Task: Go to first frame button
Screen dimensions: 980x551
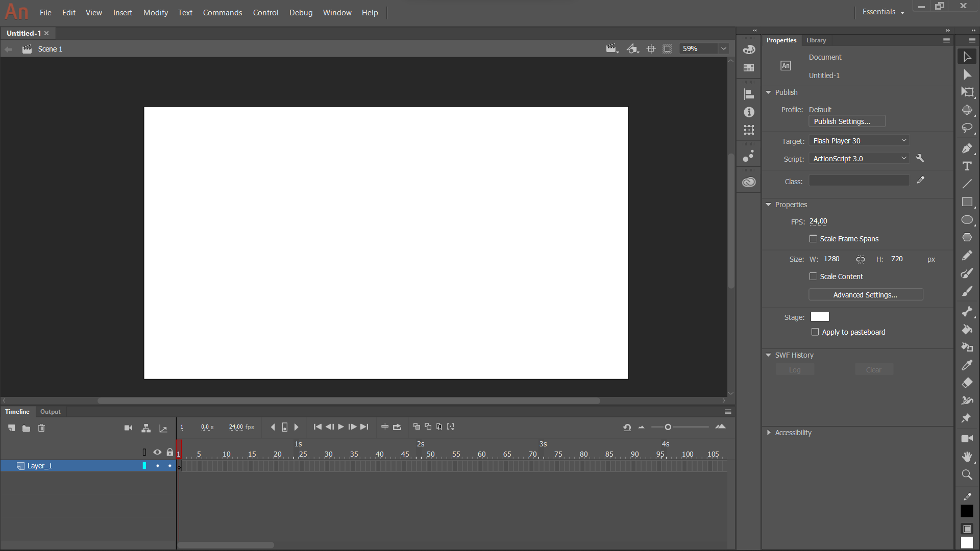Action: [x=317, y=427]
